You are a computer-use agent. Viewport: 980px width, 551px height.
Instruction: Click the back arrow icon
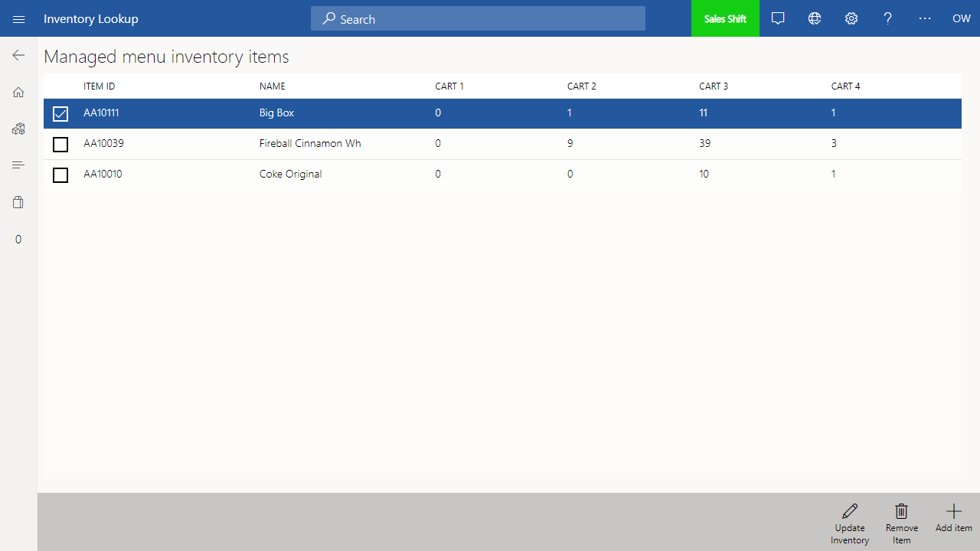coord(18,55)
